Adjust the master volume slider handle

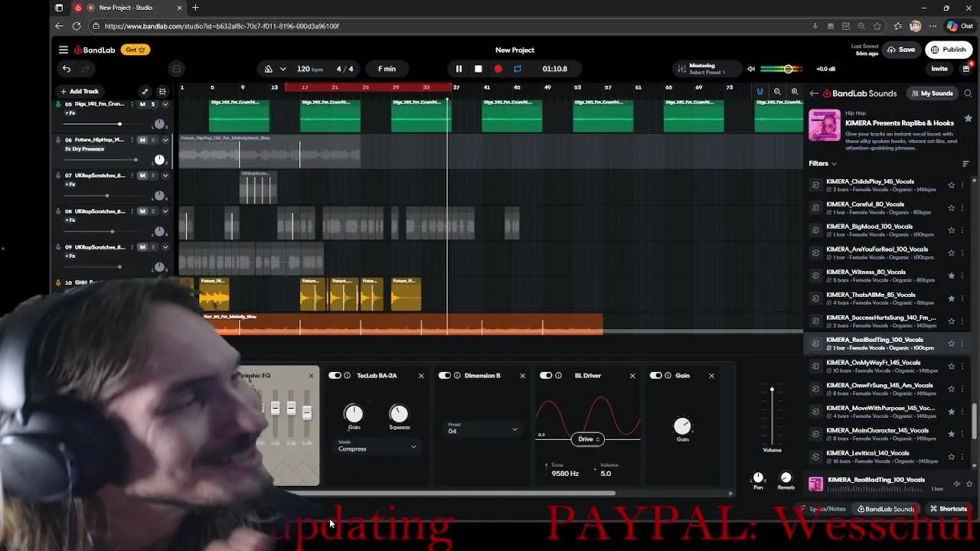(788, 69)
